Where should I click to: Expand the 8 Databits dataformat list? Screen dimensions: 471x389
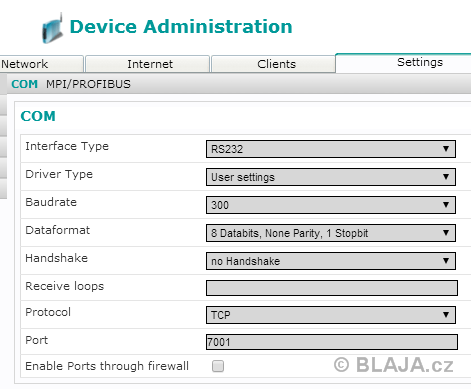331,233
